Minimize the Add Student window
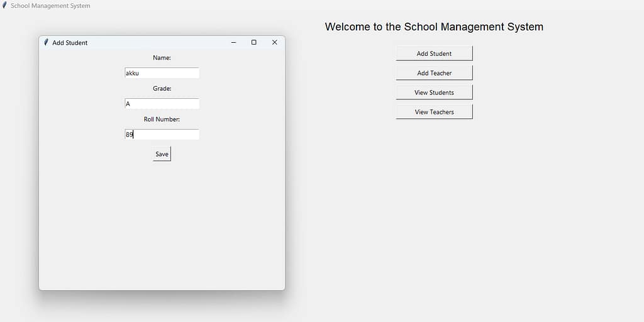 pyautogui.click(x=234, y=42)
